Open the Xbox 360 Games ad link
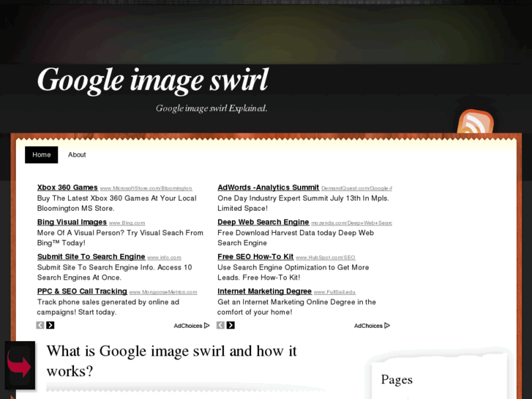The height and width of the screenshot is (399, 532). tap(67, 187)
